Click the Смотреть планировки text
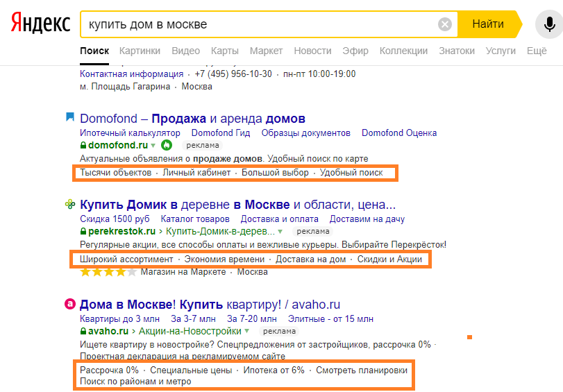This screenshot has width=563, height=392. (x=362, y=370)
